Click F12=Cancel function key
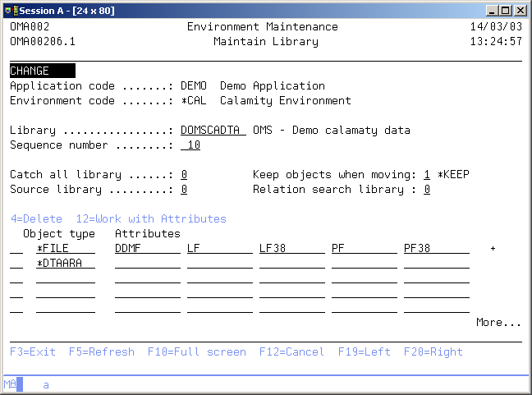Screen dimensions: 532x395 pos(291,351)
